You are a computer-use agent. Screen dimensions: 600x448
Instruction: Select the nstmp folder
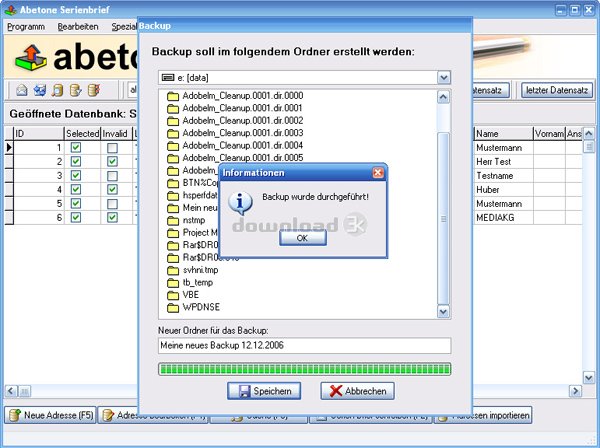pos(186,220)
